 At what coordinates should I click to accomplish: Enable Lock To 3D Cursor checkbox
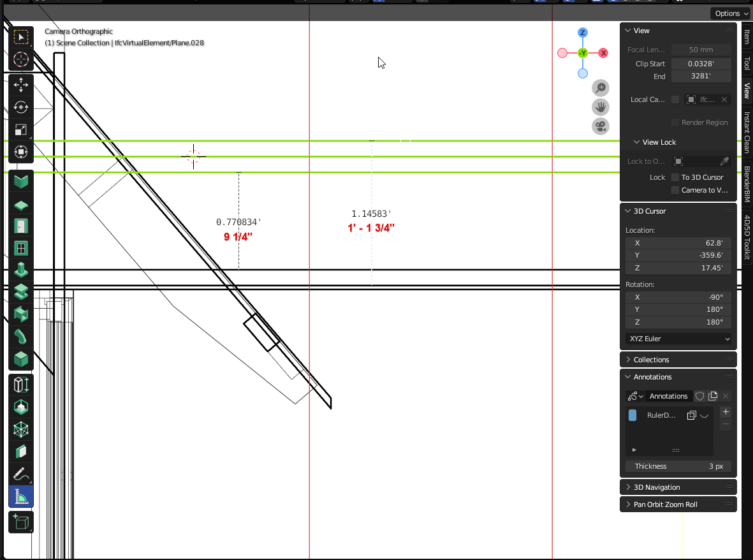[675, 177]
